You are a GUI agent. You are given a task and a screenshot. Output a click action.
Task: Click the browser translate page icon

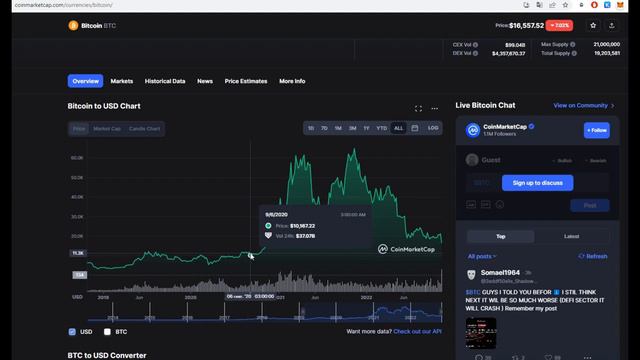tap(539, 5)
